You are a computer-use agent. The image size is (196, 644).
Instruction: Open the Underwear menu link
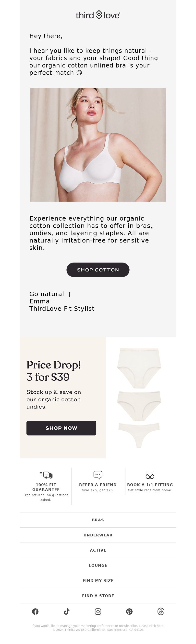tap(98, 535)
